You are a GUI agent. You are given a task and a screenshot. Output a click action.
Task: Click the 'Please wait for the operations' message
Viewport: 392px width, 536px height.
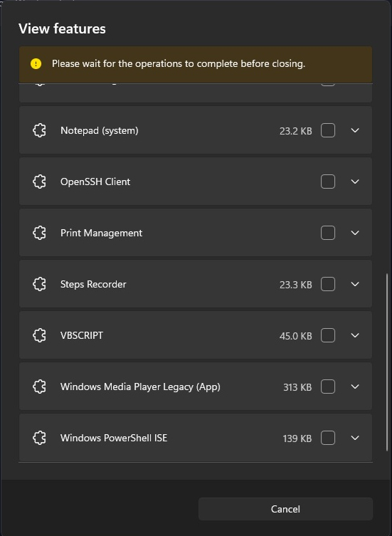(x=179, y=64)
